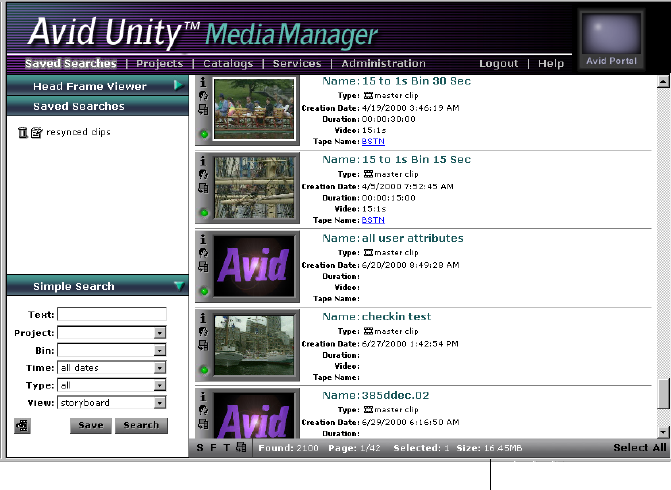Click the results scrollbar thumb

click(x=663, y=394)
